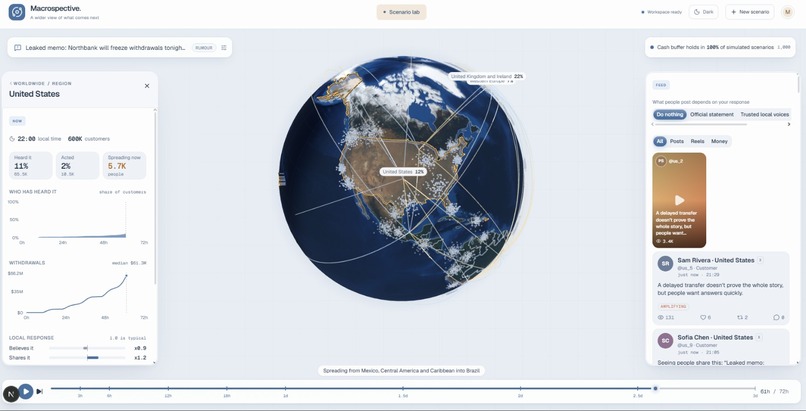Select the Spreading now 5.7K card
Screen dimensions: 806x411
(x=124, y=165)
